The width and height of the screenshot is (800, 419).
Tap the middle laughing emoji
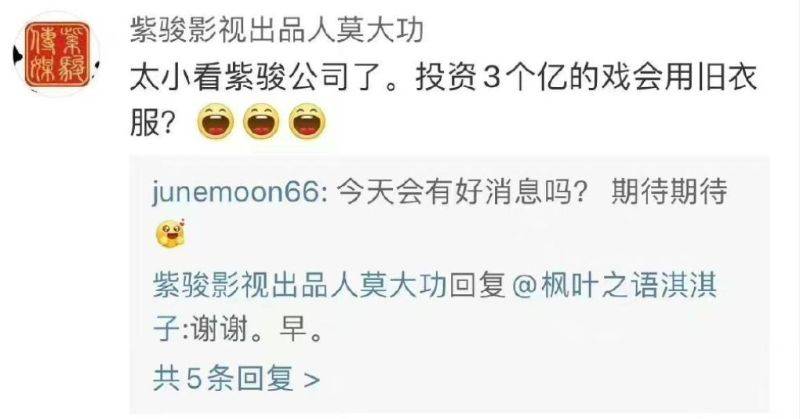262,122
